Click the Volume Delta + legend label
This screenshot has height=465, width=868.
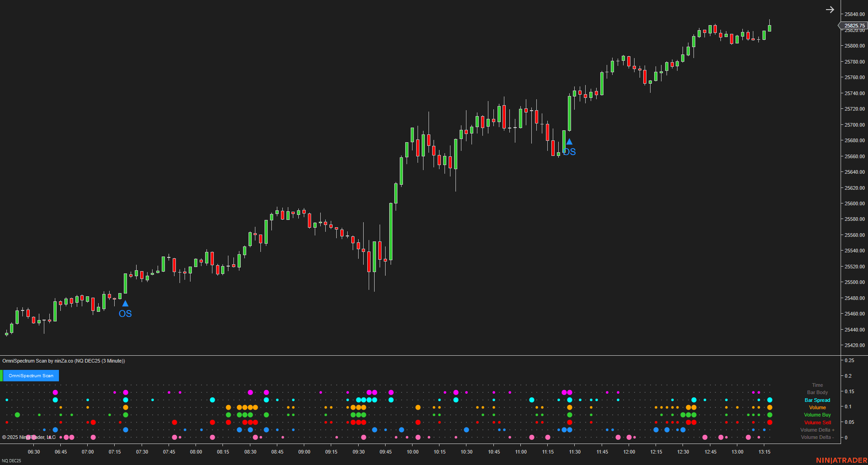[817, 430]
